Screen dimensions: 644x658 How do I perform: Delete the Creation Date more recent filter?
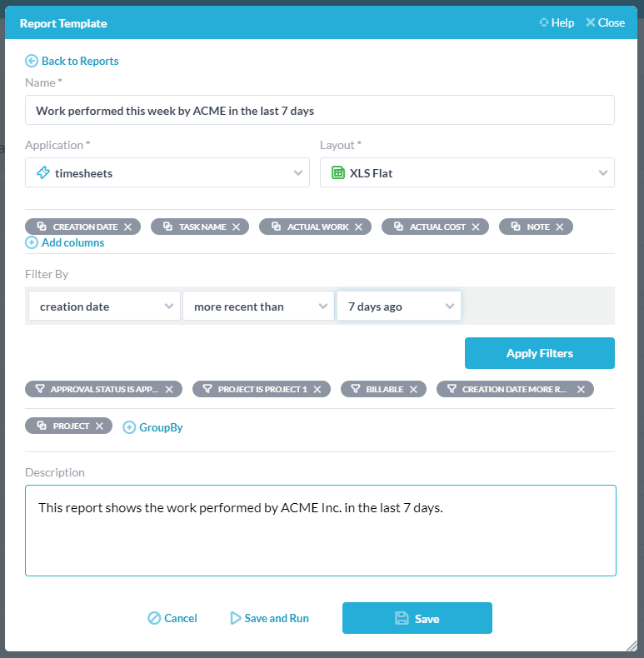(x=581, y=390)
